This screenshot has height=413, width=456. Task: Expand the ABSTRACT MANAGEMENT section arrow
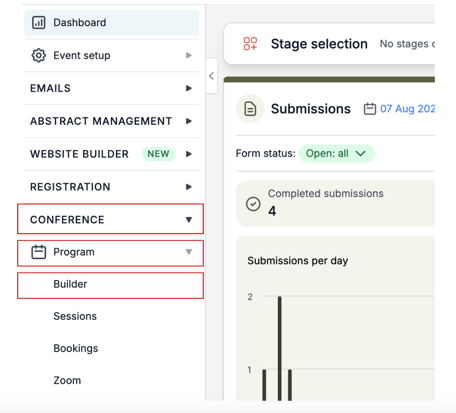tap(189, 121)
